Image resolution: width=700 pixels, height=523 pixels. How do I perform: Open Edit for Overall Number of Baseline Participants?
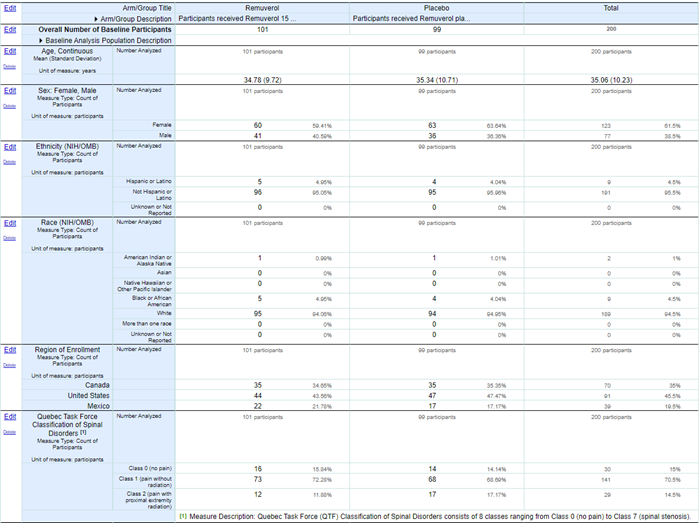(x=10, y=30)
